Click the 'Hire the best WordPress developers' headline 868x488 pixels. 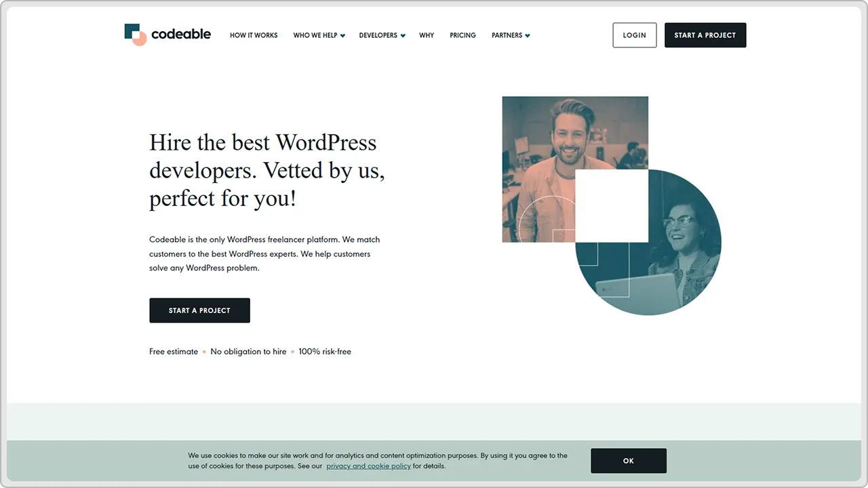pyautogui.click(x=267, y=171)
